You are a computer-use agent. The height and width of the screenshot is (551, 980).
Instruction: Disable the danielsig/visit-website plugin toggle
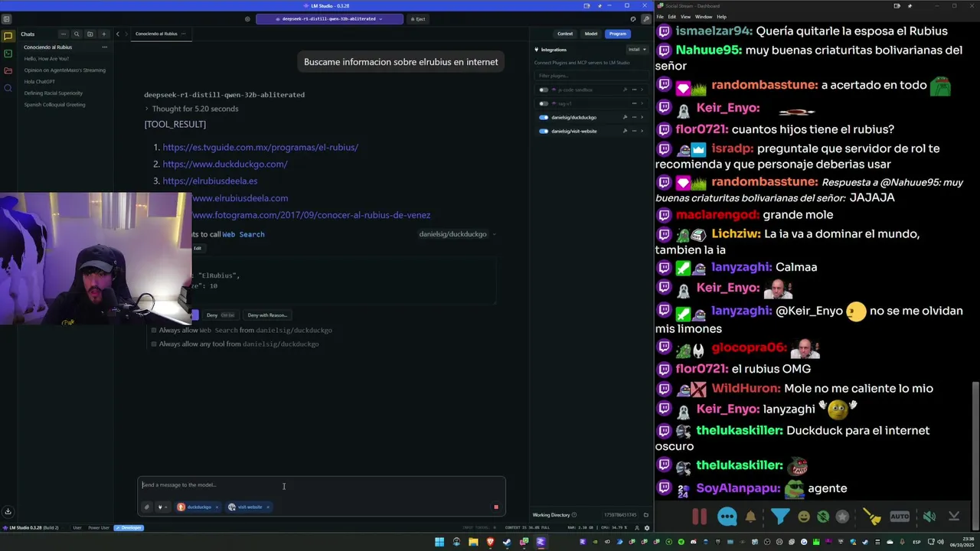pyautogui.click(x=544, y=131)
